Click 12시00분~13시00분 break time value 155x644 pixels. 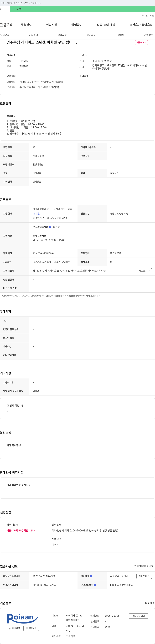pos(43,253)
